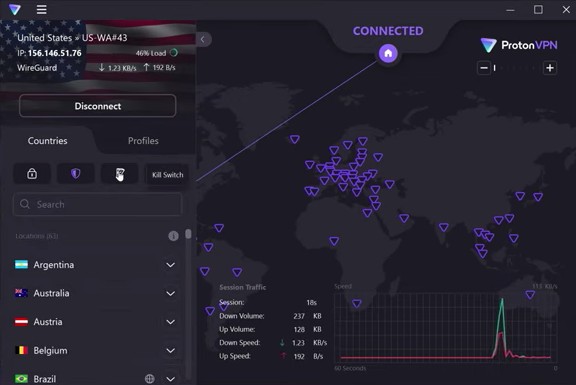Click the country list scrollbar thumb
The width and height of the screenshot is (576, 385).
pyautogui.click(x=188, y=234)
